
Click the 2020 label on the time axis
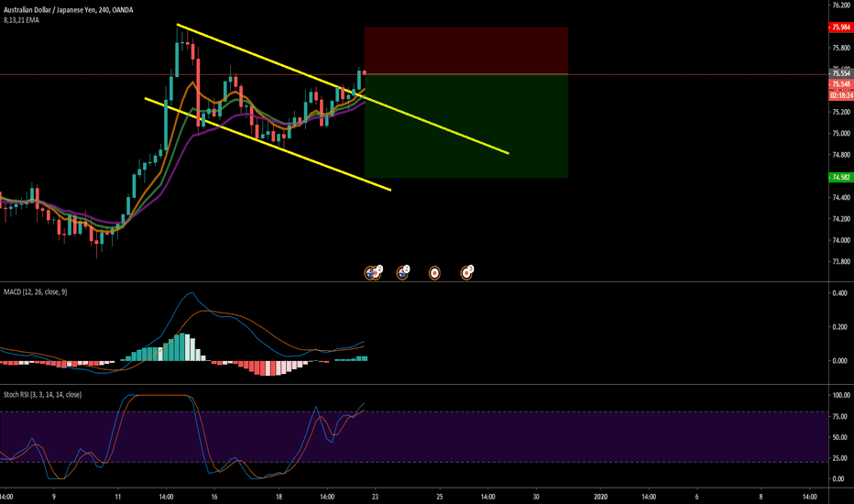click(601, 496)
